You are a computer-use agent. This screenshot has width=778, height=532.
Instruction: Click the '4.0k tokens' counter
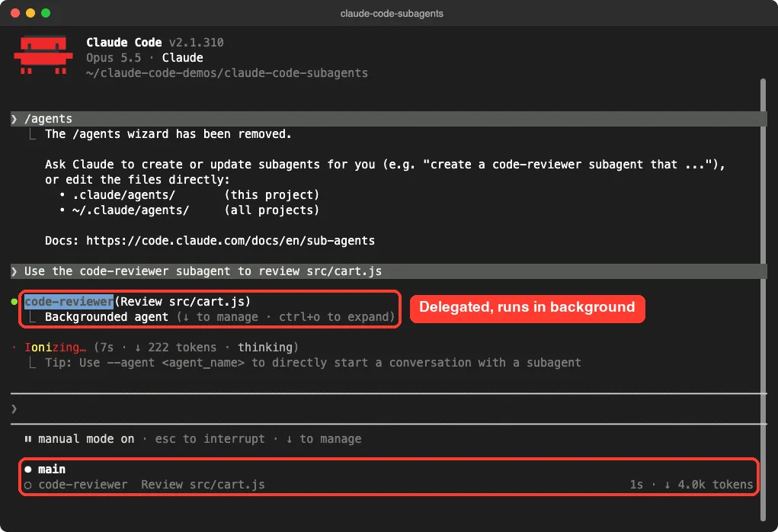(715, 485)
